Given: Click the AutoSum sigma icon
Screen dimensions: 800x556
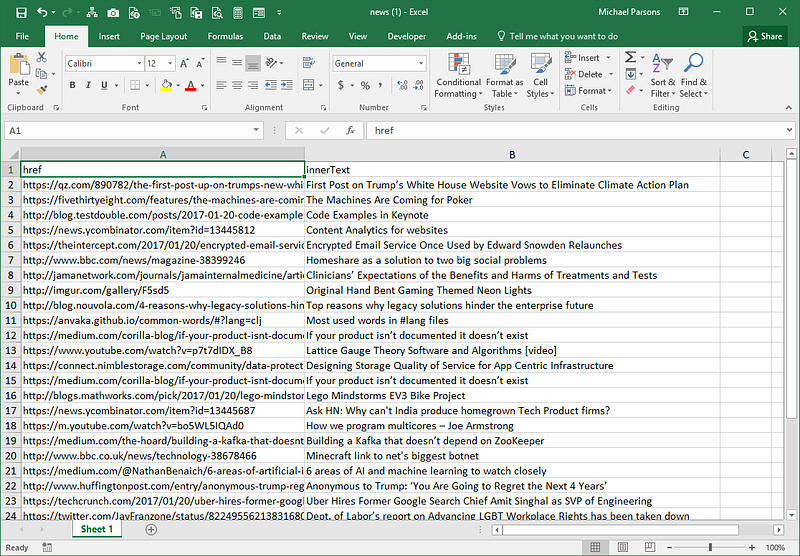Looking at the screenshot, I should (631, 57).
